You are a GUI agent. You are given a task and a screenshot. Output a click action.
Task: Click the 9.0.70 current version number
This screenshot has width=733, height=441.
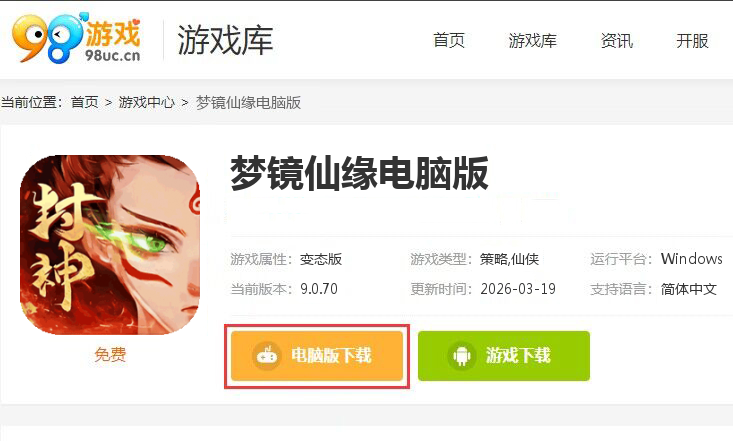click(x=319, y=289)
